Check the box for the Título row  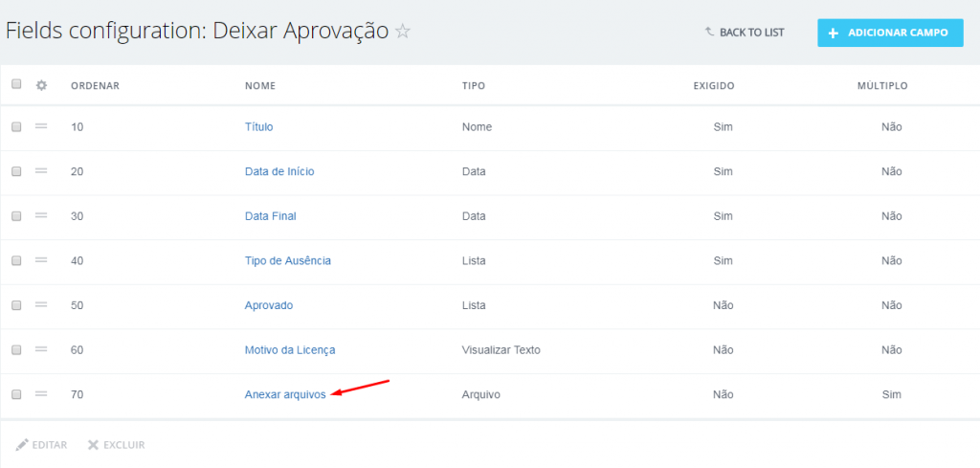(17, 127)
